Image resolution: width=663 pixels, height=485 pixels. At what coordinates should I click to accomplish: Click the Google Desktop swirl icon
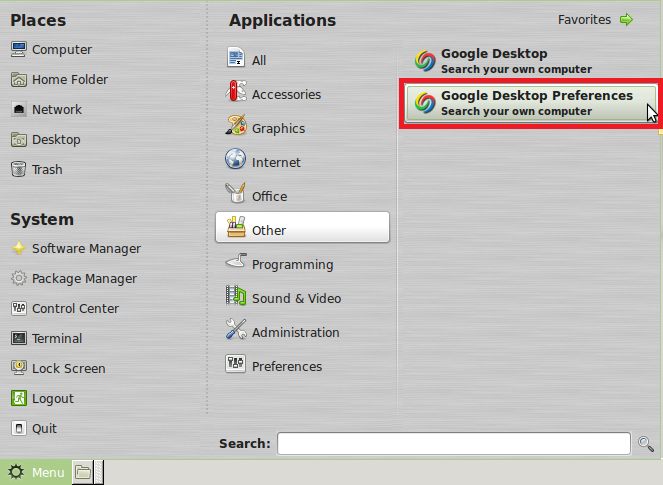[x=425, y=61]
